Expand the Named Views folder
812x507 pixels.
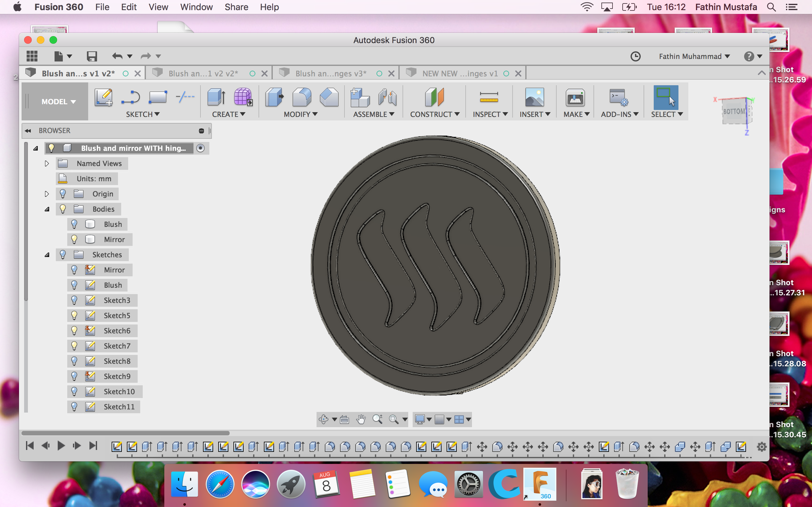pyautogui.click(x=47, y=164)
